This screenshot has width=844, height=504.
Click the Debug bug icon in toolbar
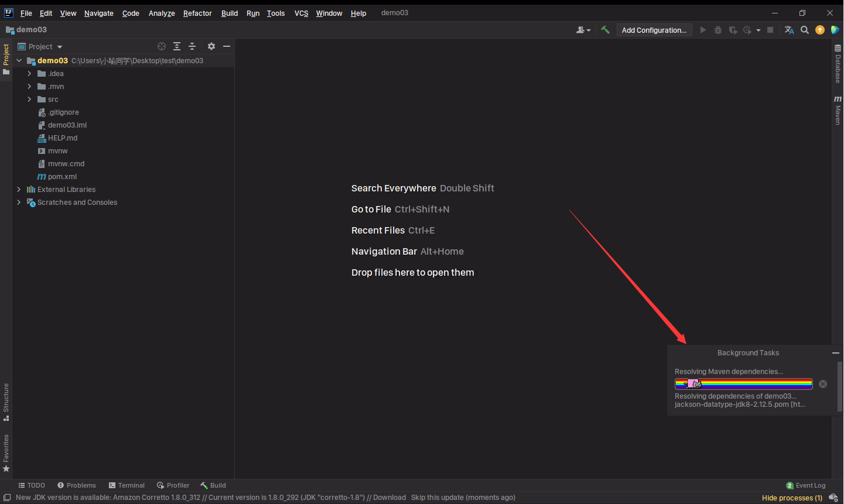point(718,30)
